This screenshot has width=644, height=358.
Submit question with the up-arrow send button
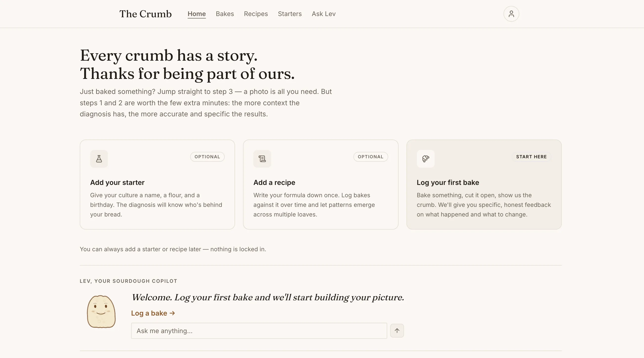[x=397, y=331]
